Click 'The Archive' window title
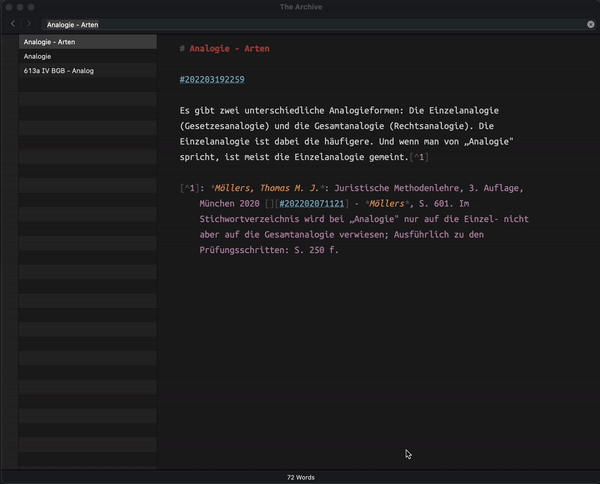The image size is (600, 484). click(301, 7)
